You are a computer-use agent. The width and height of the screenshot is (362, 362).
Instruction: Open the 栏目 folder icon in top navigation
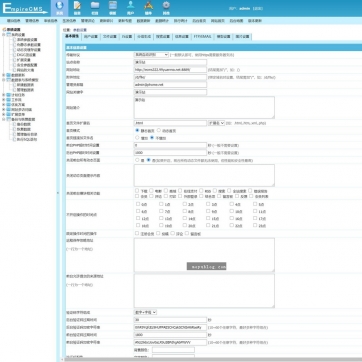95,5
